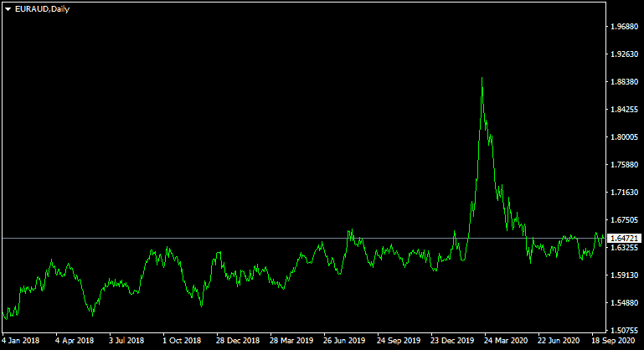Click the 1.75880 price scale value
The width and height of the screenshot is (644, 350).
[x=624, y=165]
